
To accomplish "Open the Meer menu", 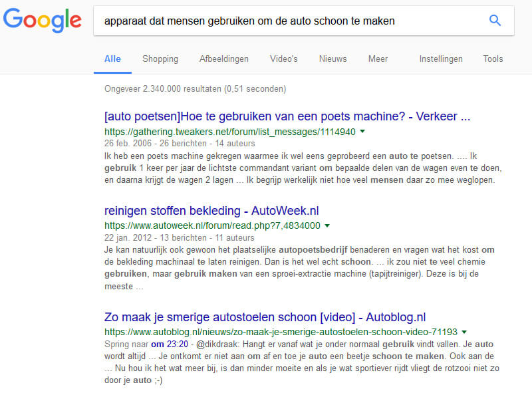I will point(378,59).
